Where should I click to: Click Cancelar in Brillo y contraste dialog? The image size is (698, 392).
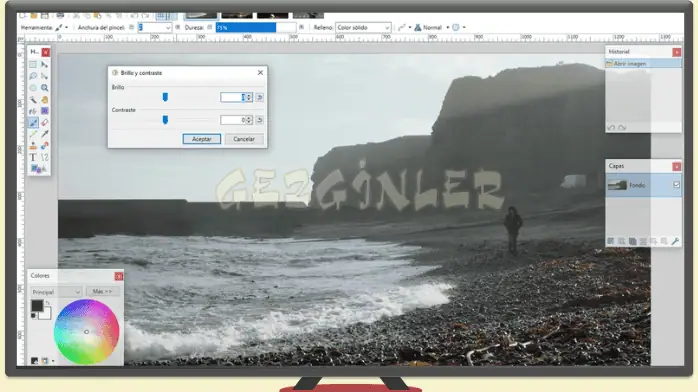click(244, 139)
